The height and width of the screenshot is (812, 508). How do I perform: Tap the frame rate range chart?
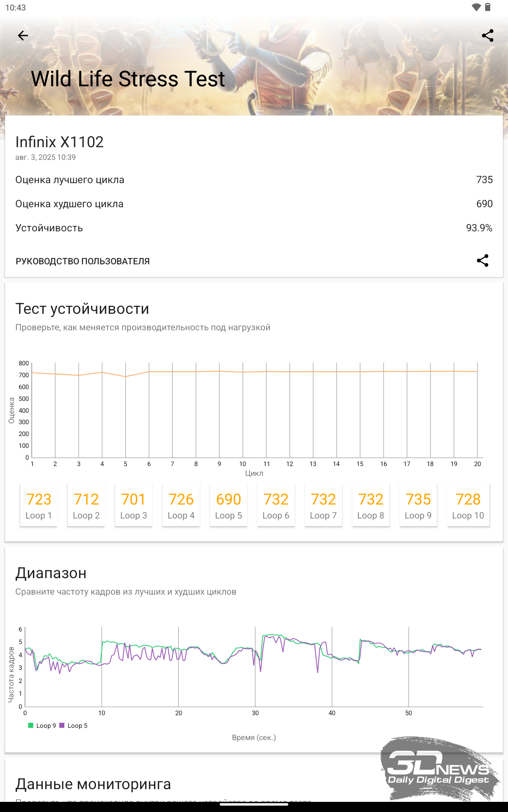[x=253, y=667]
